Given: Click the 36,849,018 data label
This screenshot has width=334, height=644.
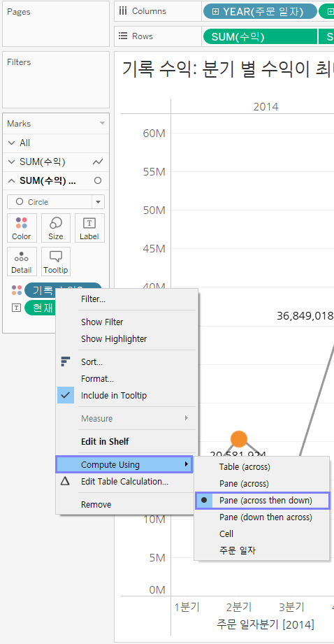Looking at the screenshot, I should pyautogui.click(x=305, y=315).
